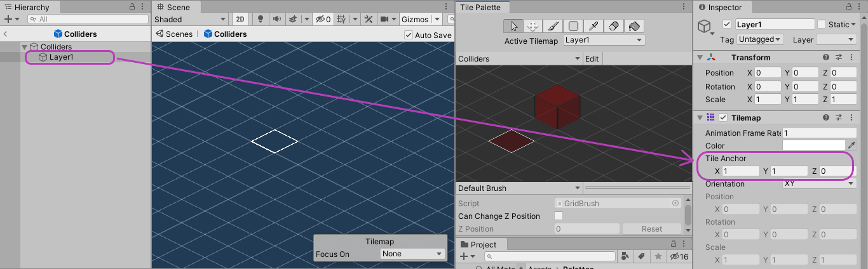Toggle Static checkbox in Inspector
The width and height of the screenshot is (868, 269).
[822, 25]
